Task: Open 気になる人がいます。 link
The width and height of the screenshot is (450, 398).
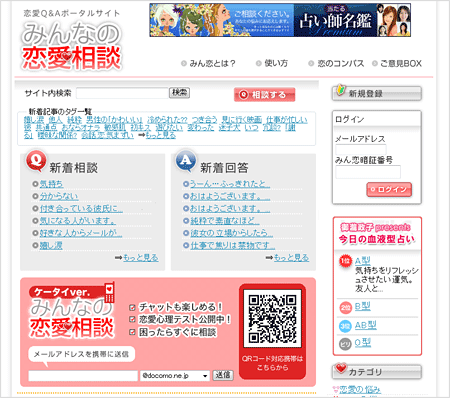Action: [x=78, y=221]
